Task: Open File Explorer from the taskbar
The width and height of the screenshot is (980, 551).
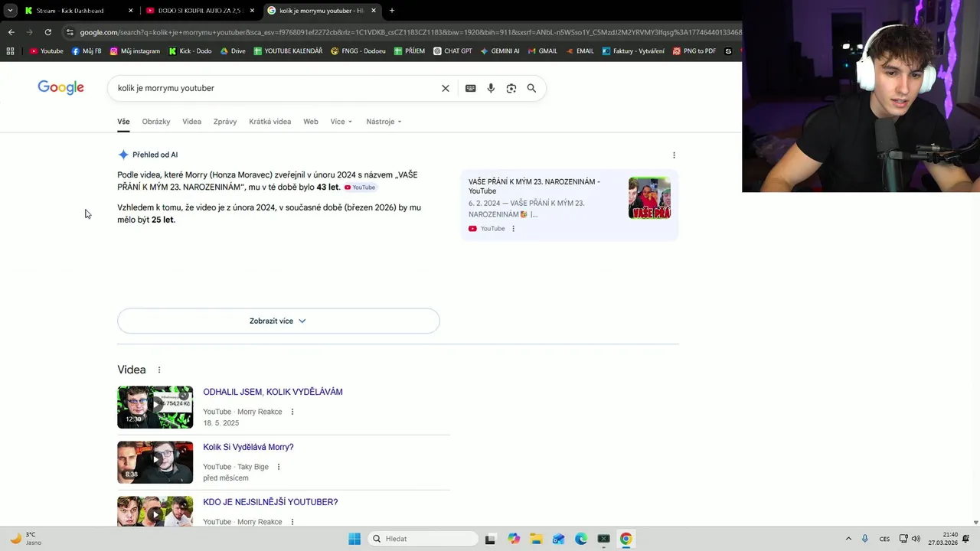Action: [x=536, y=539]
